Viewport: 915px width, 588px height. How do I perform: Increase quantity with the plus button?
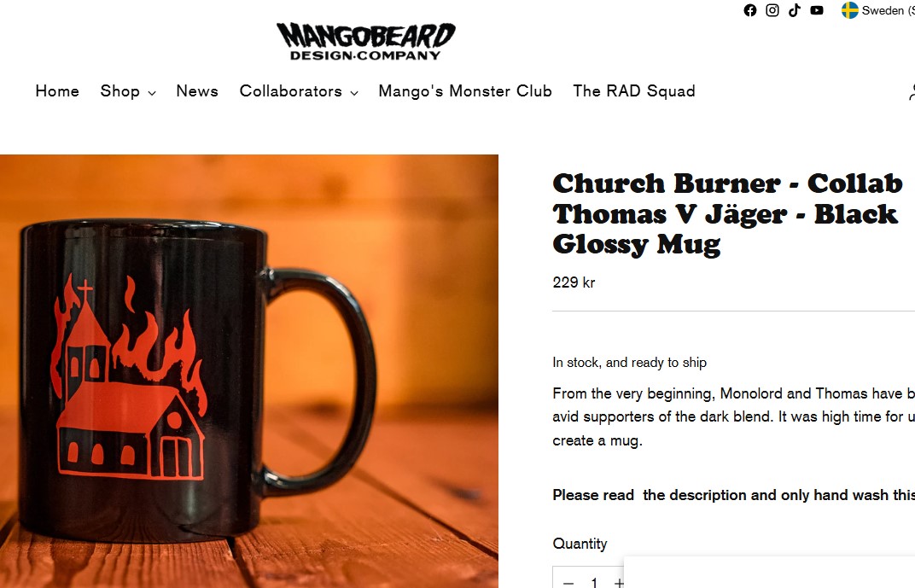point(619,582)
